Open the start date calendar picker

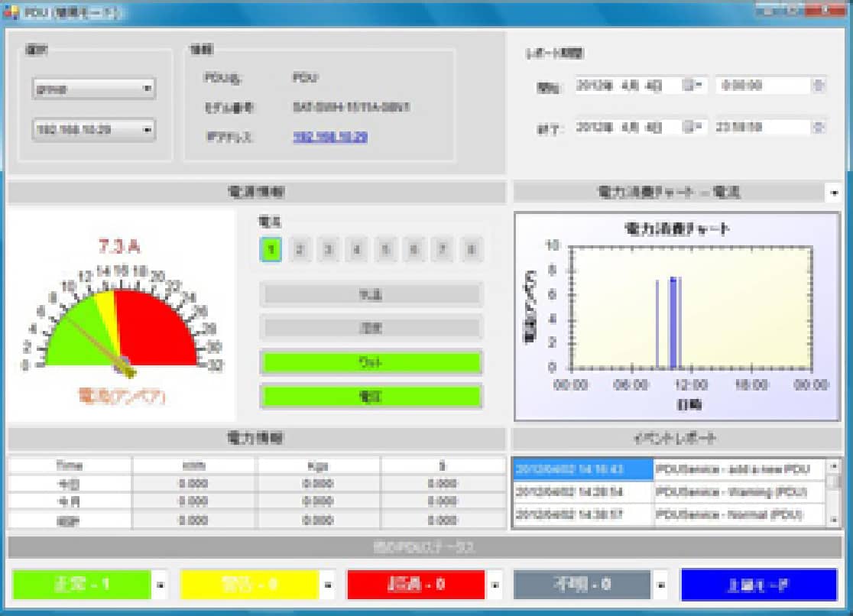[x=693, y=85]
